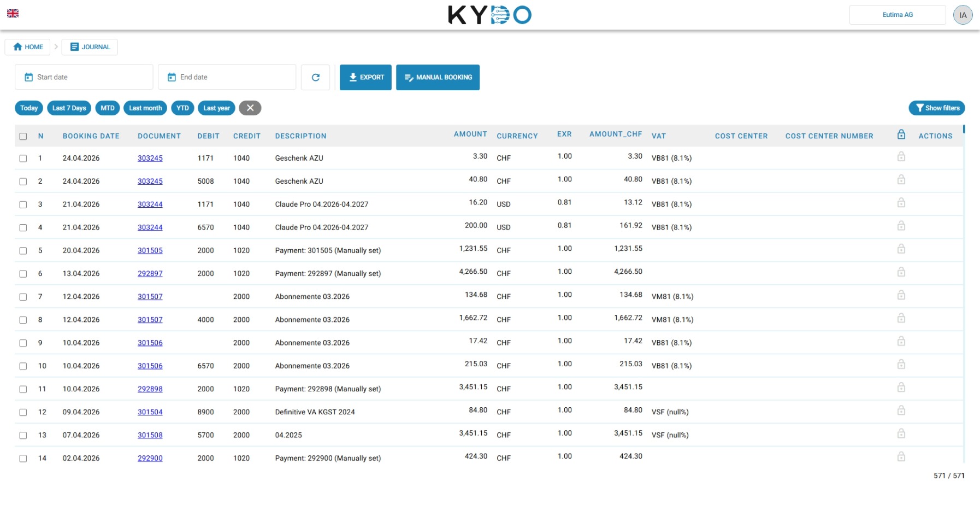Tick checkbox for row 9

coord(23,343)
